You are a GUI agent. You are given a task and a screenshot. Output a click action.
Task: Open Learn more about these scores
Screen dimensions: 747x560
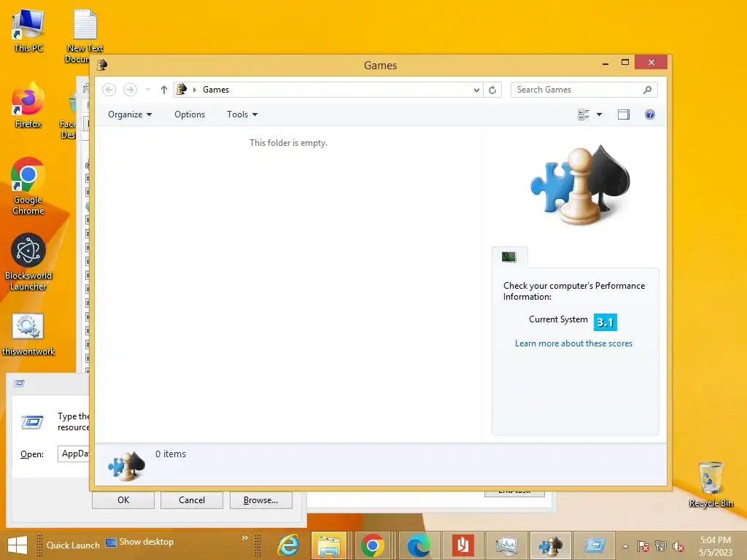tap(573, 343)
